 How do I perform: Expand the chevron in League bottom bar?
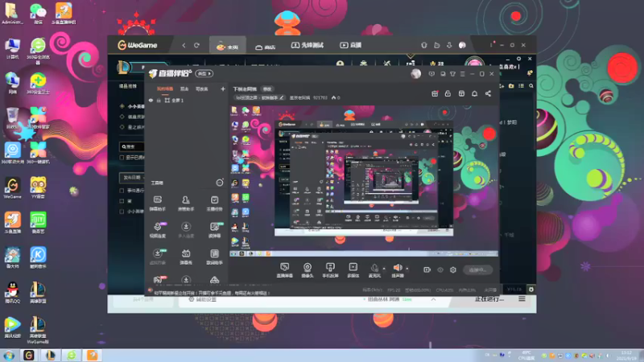433,299
